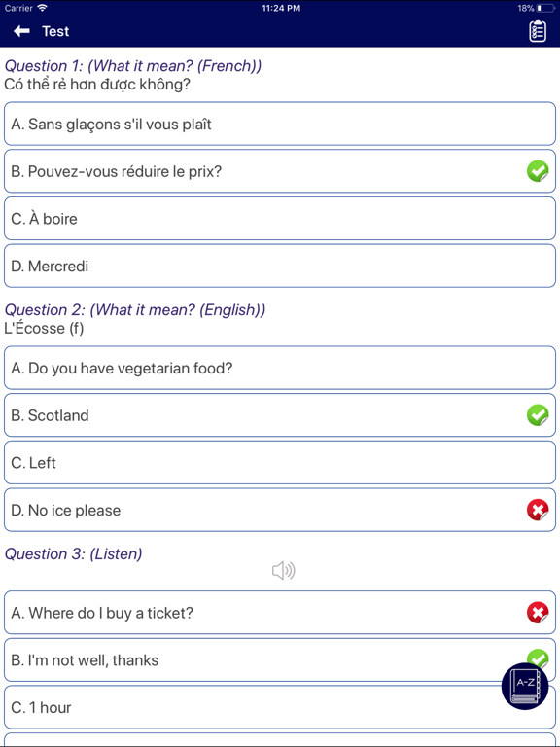This screenshot has width=560, height=747.
Task: Select answer B. Scotland
Action: click(280, 415)
